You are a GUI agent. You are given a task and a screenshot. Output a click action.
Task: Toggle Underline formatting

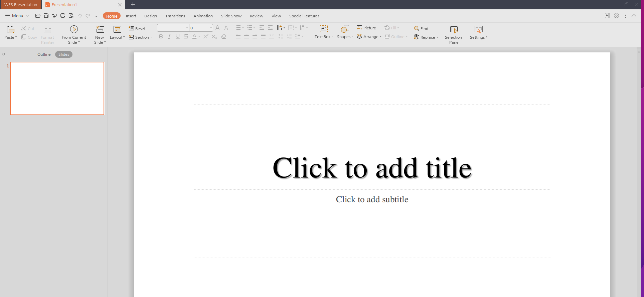click(178, 37)
